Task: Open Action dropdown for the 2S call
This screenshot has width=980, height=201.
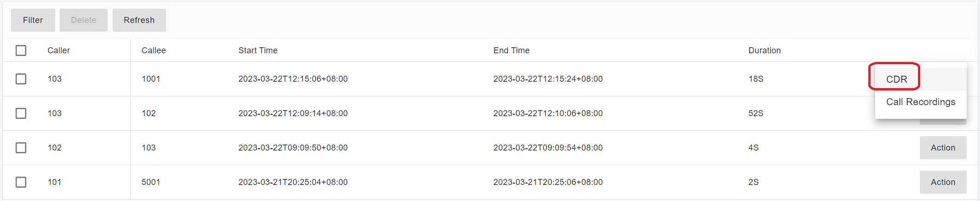Action: point(943,182)
